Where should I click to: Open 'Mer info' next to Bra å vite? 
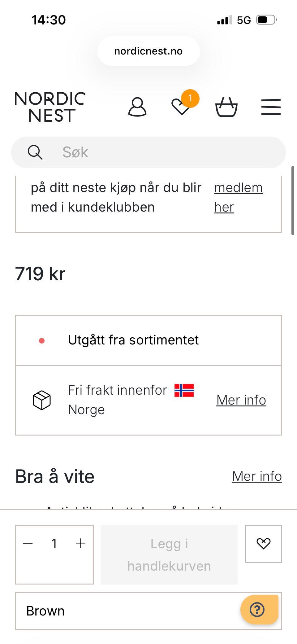point(257,476)
